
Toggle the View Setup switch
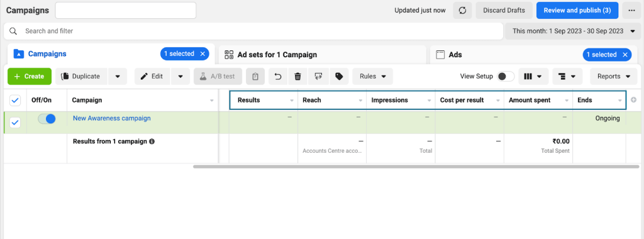click(505, 76)
